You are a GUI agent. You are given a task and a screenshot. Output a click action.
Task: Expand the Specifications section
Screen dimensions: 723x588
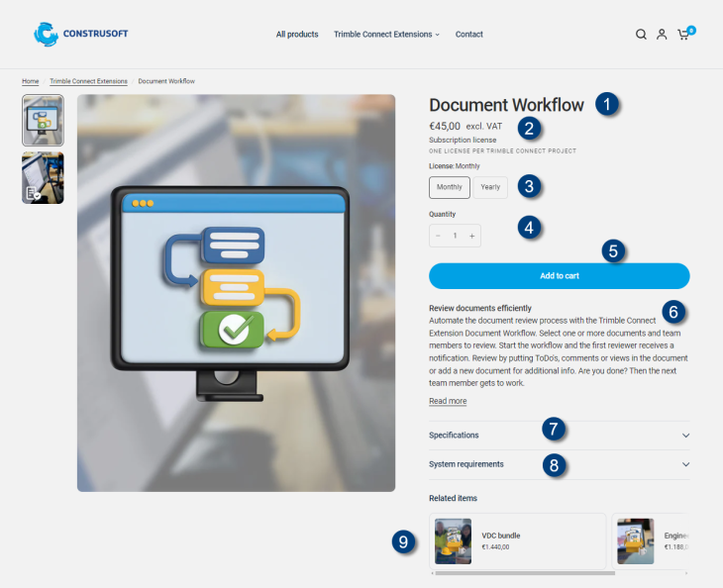(x=560, y=436)
